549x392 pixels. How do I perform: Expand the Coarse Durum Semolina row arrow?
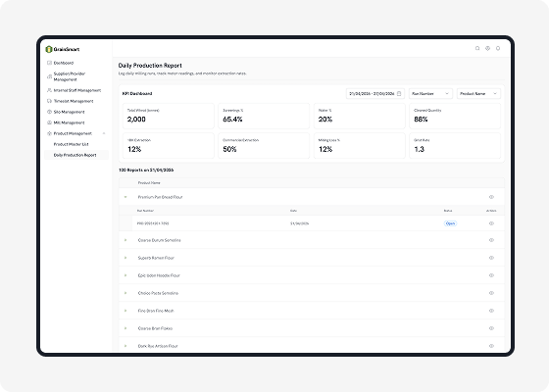[125, 240]
